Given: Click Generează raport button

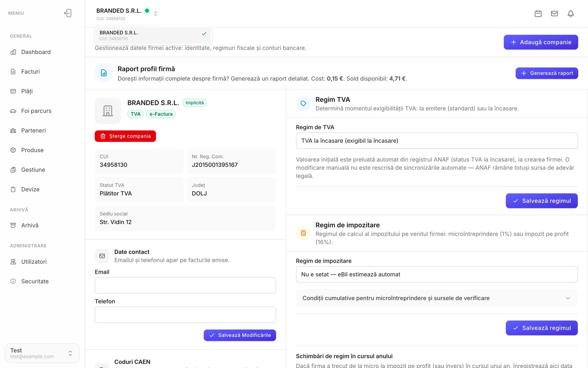Looking at the screenshot, I should pos(547,73).
